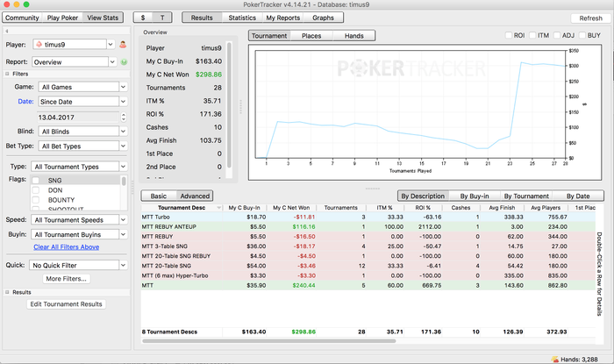Open the Blind filter dropdown
Screen dimensions: 614x364
point(123,131)
